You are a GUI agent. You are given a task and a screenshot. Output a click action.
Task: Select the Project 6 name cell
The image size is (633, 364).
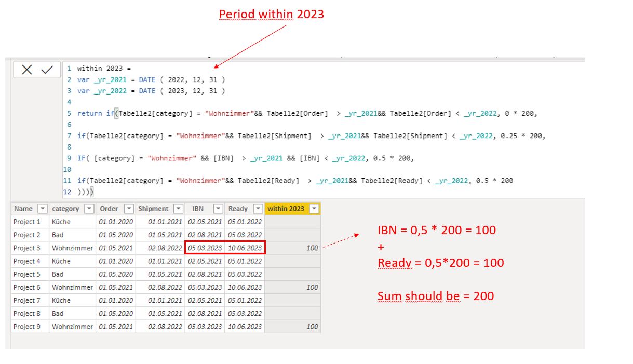point(30,287)
